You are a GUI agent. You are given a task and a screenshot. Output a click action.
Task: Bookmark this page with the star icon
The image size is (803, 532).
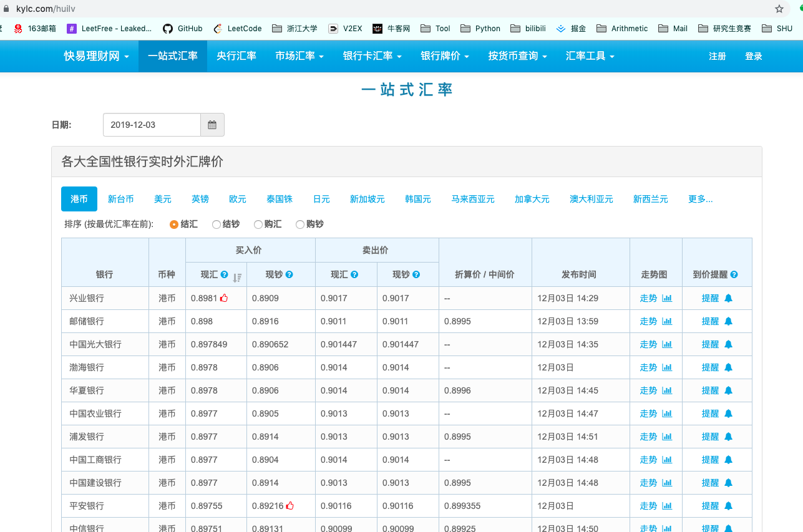click(779, 9)
